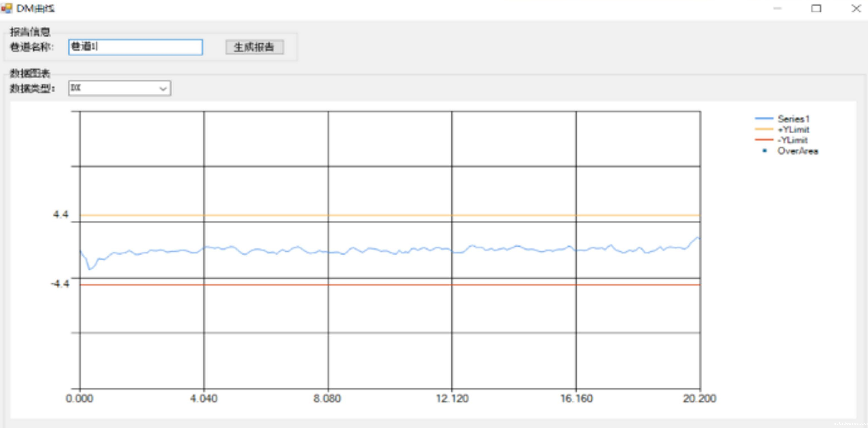Click the 生成报告 button
Image resolution: width=868 pixels, height=428 pixels.
click(254, 47)
